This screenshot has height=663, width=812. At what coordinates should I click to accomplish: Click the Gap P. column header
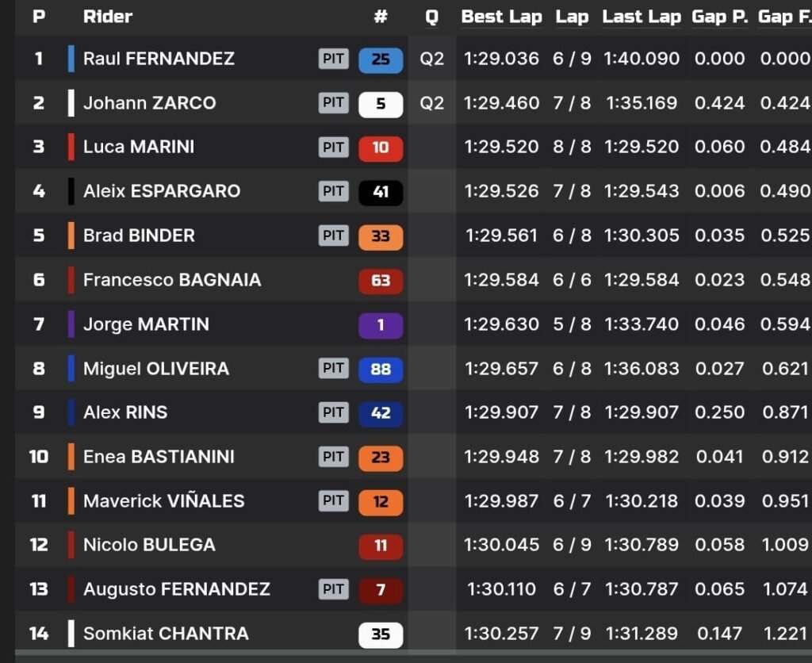[x=719, y=17]
